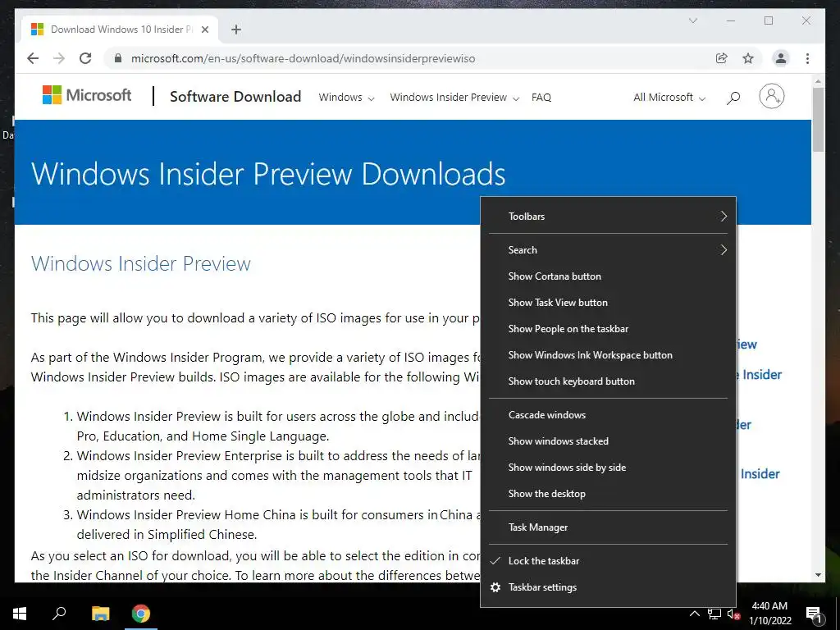Screen dimensions: 840x630
Task: Click the Chrome icon on taskbar
Action: point(141,614)
